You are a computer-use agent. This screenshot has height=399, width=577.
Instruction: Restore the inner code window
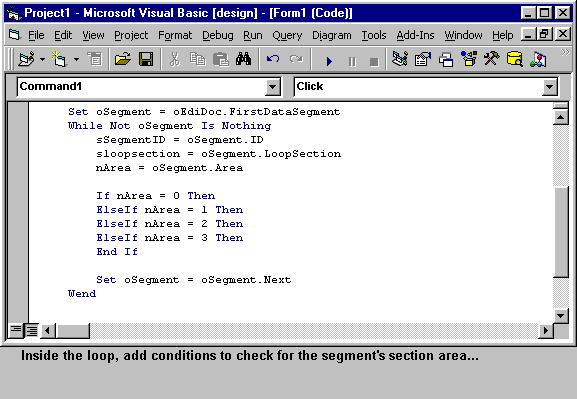544,35
